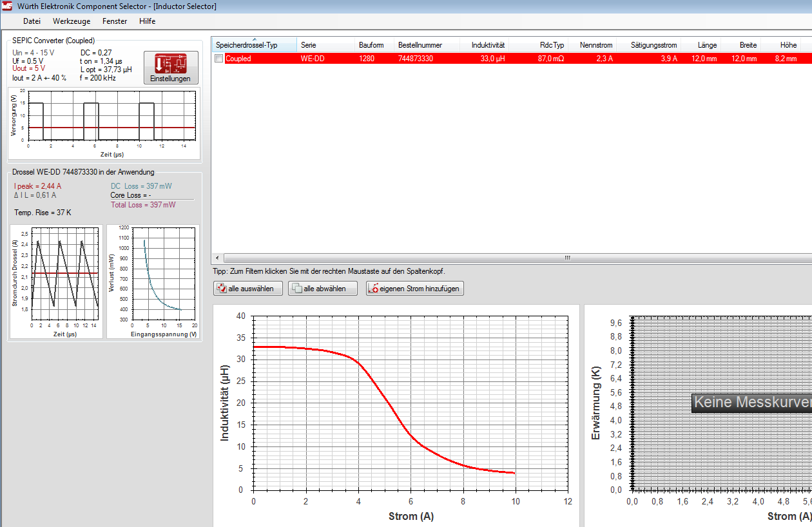Select the 2,3 A rated current cell
This screenshot has height=527, width=812.
coord(604,59)
